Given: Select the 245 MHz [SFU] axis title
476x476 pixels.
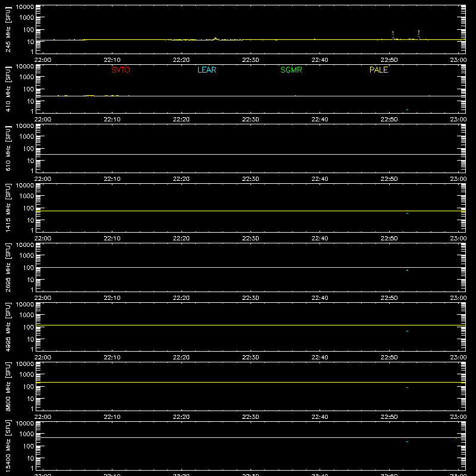Looking at the screenshot, I should coord(8,29).
